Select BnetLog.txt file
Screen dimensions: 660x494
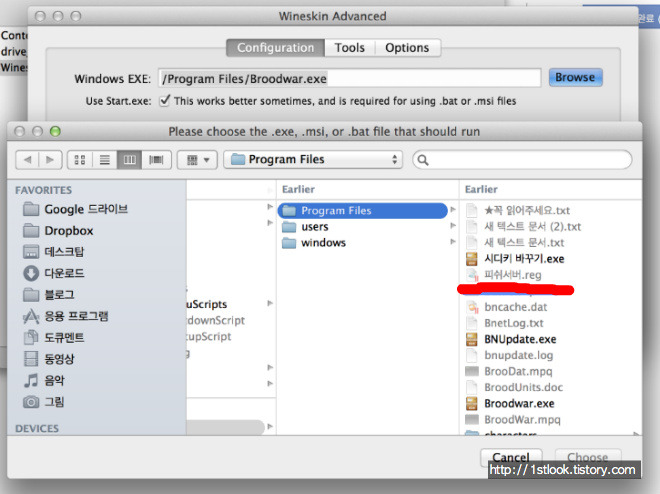[505, 323]
